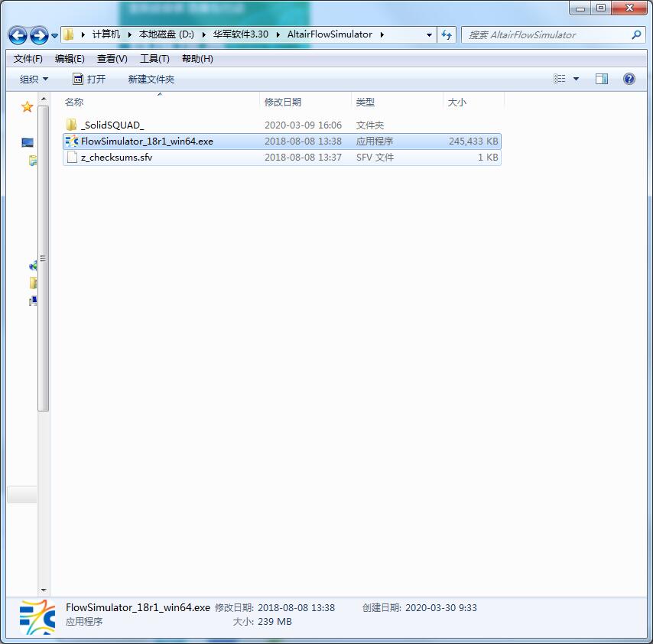Image resolution: width=653 pixels, height=644 pixels.
Task: Click z_checksums.sfv file icon
Action: click(72, 157)
